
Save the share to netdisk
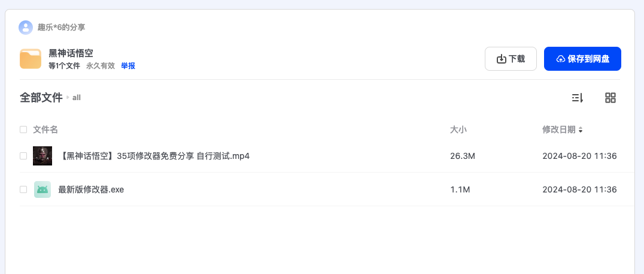(x=582, y=59)
